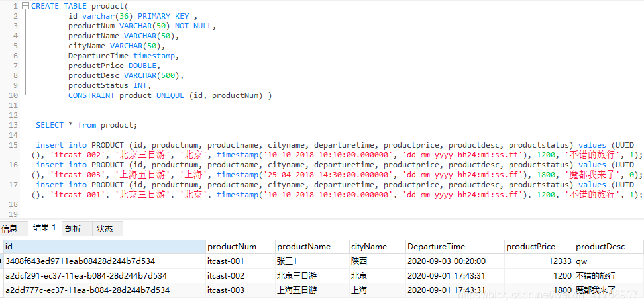This screenshot has width=644, height=307.
Task: Select the 上海五日游 cell in results grid
Action: [312, 290]
